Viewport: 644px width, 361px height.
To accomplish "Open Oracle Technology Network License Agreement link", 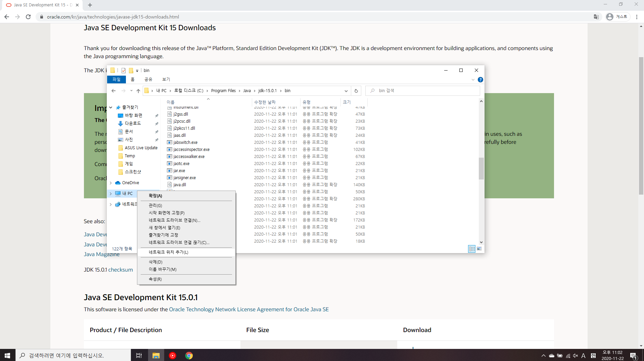I will [249, 309].
